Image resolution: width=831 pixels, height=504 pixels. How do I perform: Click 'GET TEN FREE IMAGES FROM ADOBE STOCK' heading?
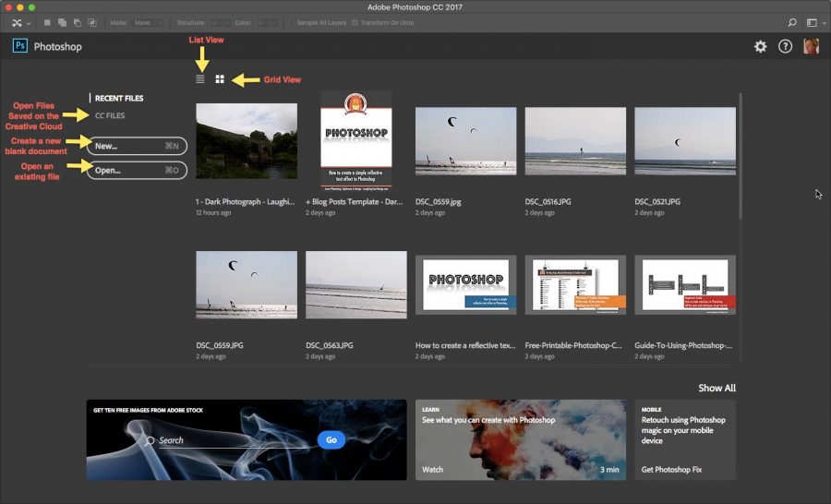[x=148, y=410]
